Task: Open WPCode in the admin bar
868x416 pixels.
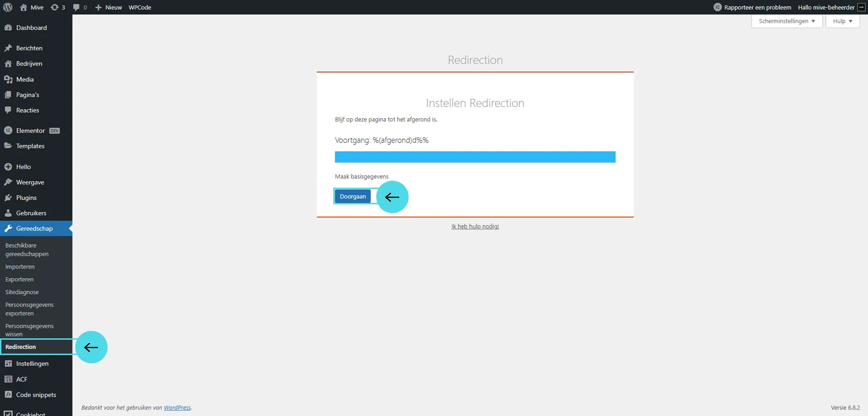Action: [x=140, y=7]
